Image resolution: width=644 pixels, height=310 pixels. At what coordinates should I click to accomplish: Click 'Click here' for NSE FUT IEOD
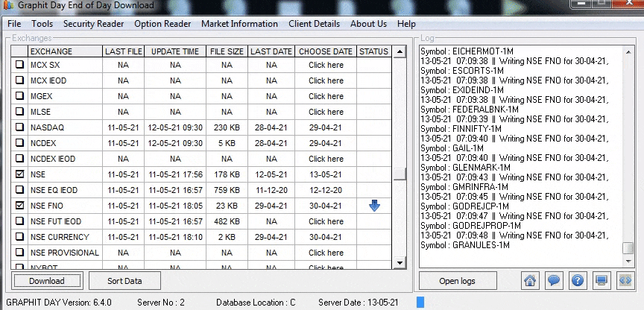[326, 221]
